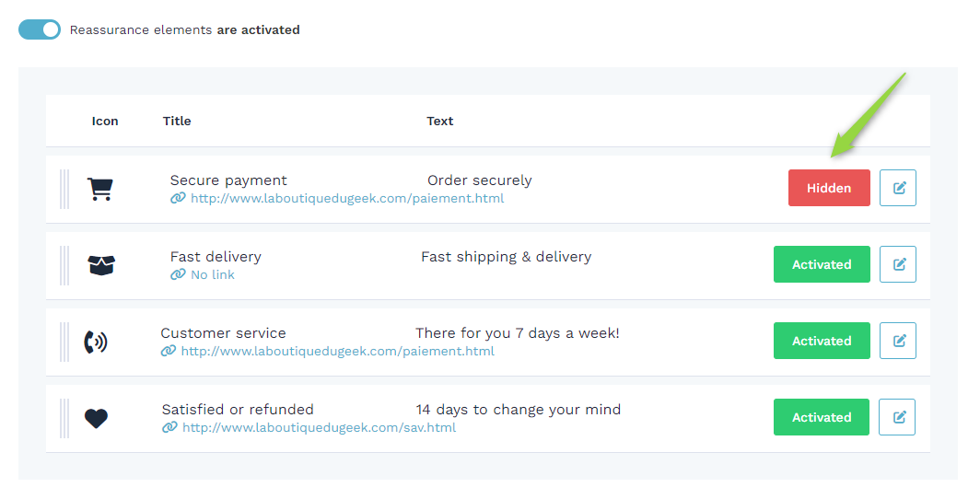Toggle the Activated status of Fast delivery
Image resolution: width=980 pixels, height=499 pixels.
point(822,264)
